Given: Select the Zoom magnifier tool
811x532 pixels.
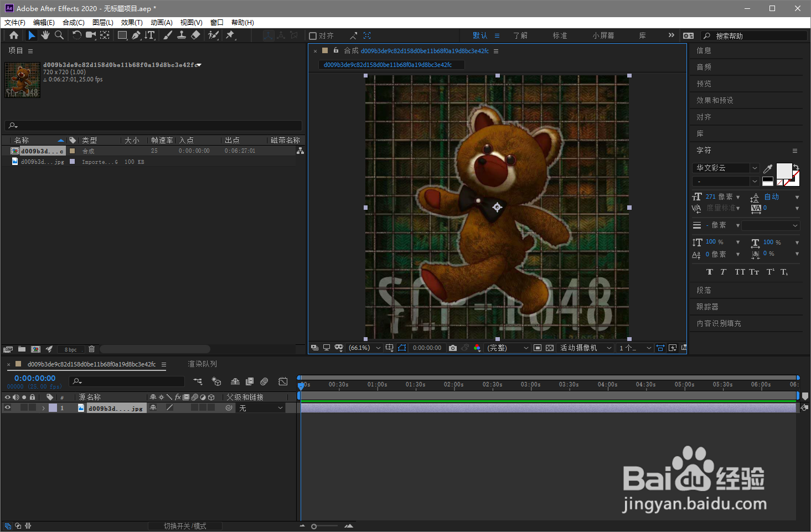Looking at the screenshot, I should (59, 35).
